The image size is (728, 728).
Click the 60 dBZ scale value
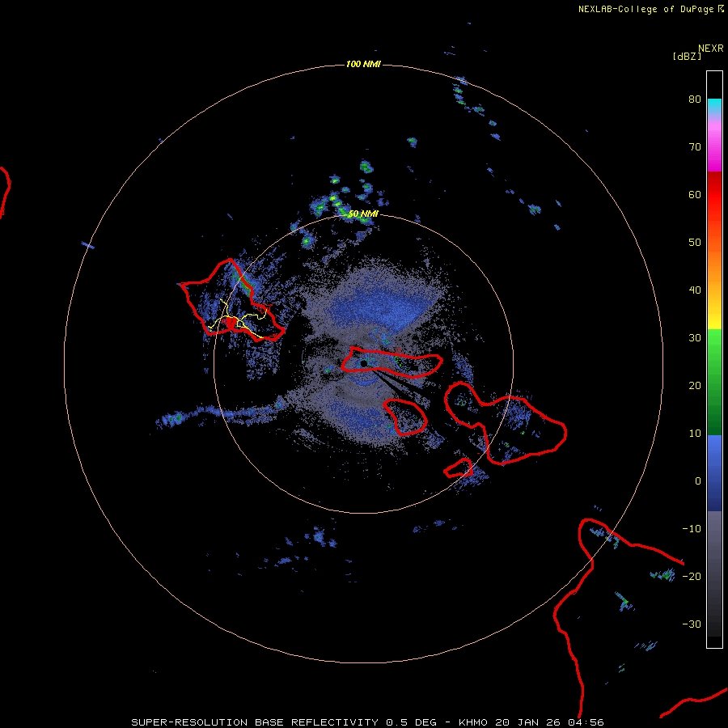click(x=695, y=195)
